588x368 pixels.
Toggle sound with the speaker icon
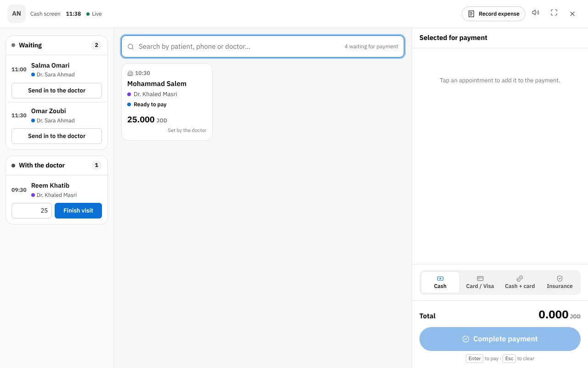[x=536, y=13]
